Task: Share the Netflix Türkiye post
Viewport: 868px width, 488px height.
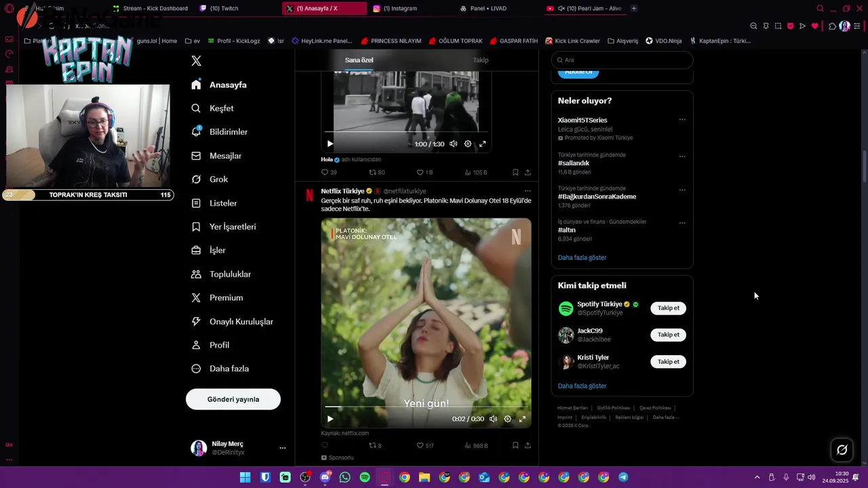Action: 528,445
